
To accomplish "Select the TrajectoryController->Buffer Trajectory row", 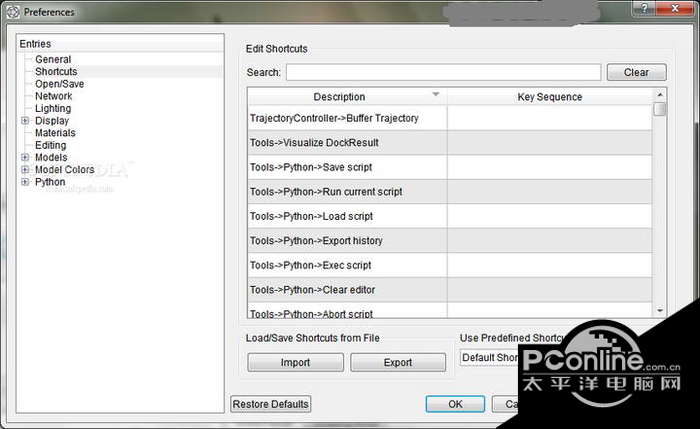I will coord(450,118).
